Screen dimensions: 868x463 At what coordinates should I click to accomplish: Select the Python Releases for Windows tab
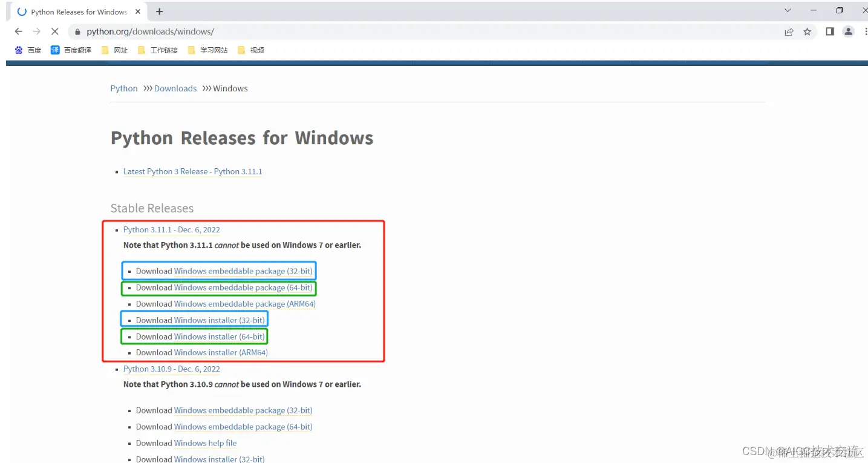79,12
